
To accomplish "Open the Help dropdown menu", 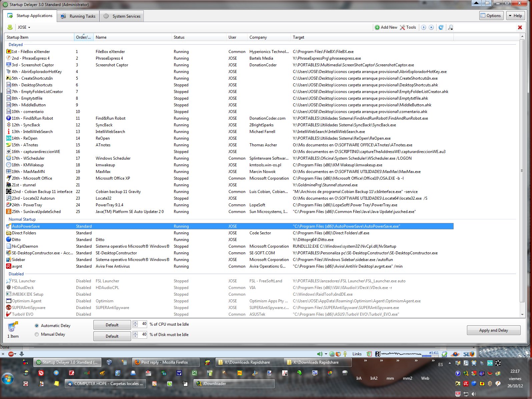I will (515, 16).
